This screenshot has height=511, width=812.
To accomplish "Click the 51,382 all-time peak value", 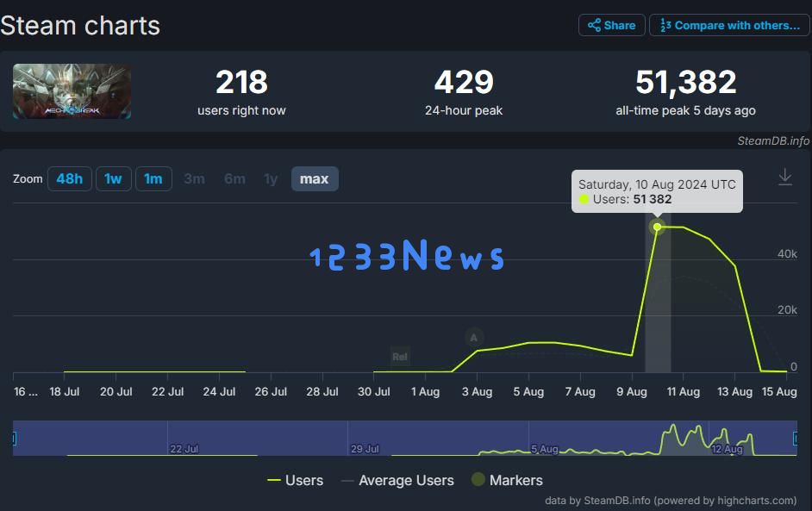I will point(685,82).
